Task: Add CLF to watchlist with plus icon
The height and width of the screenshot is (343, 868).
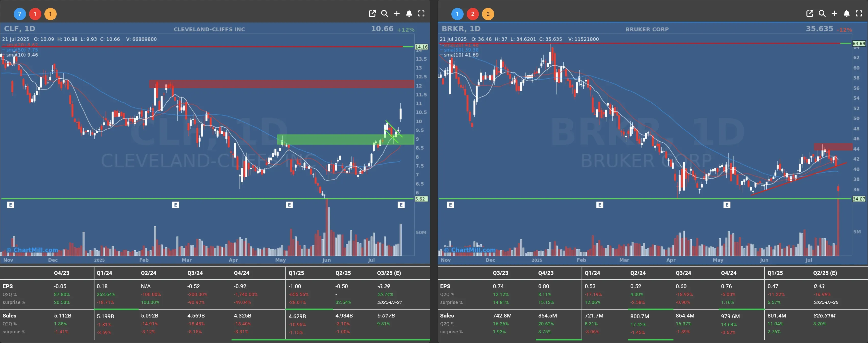Action: [x=396, y=14]
